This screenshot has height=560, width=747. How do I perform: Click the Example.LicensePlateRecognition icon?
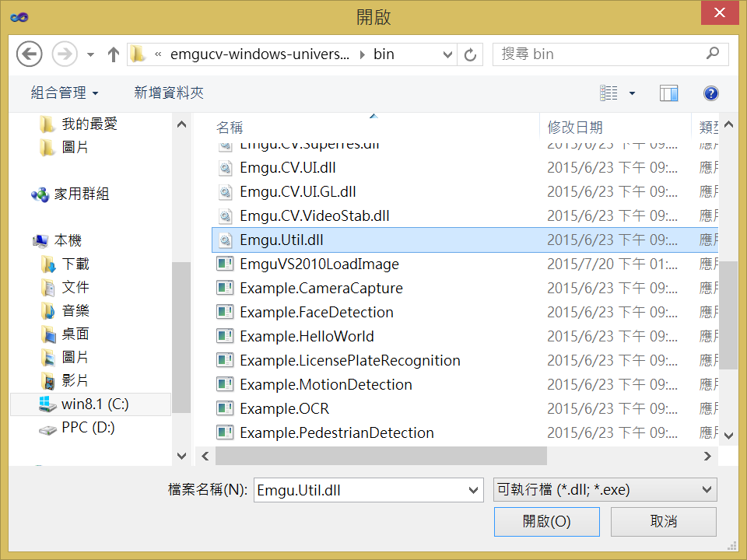click(225, 360)
